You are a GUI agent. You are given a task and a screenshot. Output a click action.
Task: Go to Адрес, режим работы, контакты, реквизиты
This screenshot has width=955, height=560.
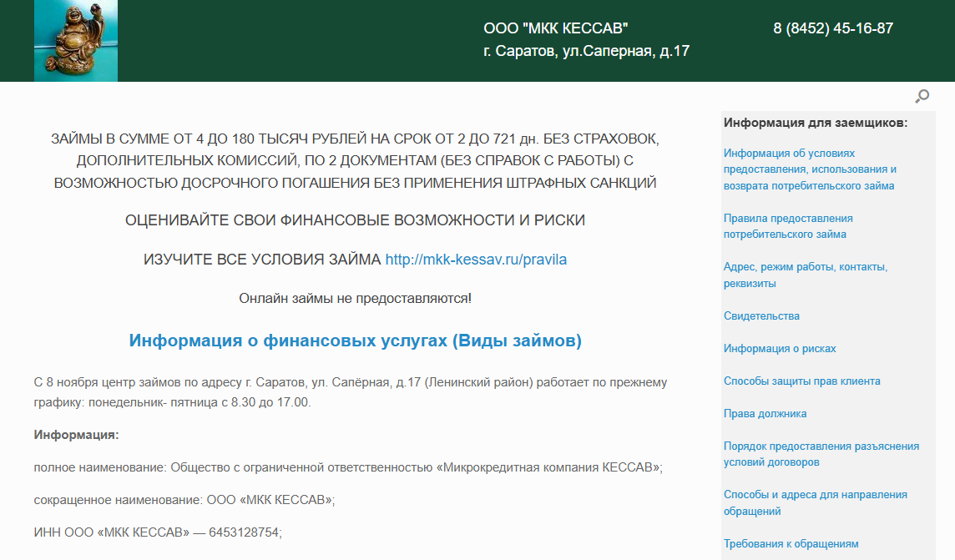click(x=805, y=275)
